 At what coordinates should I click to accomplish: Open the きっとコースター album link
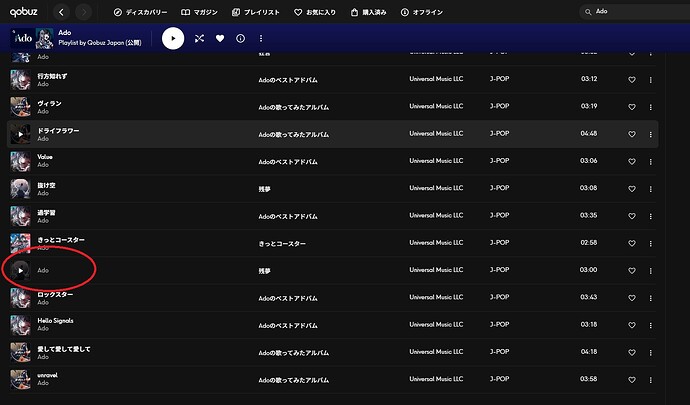click(x=282, y=244)
